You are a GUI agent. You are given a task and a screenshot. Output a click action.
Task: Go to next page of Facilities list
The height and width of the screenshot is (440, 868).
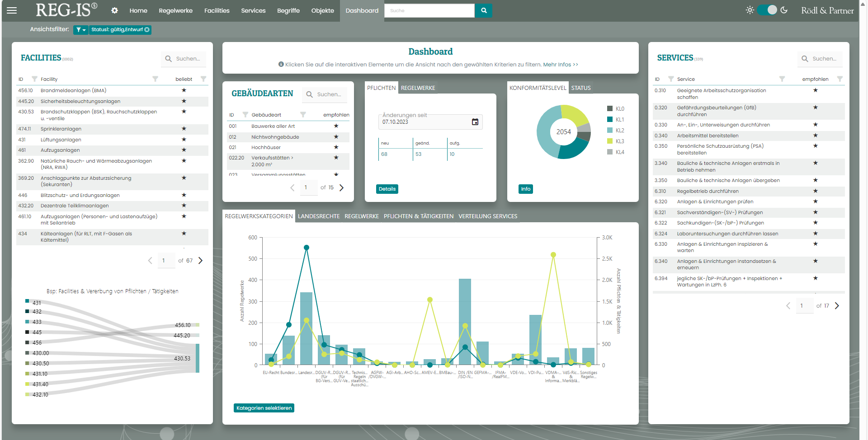click(201, 261)
